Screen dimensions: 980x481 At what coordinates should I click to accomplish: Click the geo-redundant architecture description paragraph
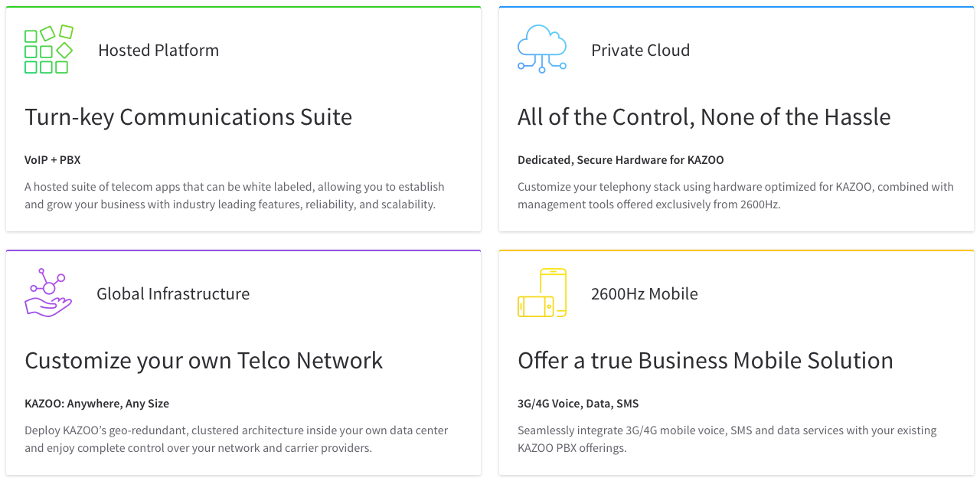(x=236, y=439)
